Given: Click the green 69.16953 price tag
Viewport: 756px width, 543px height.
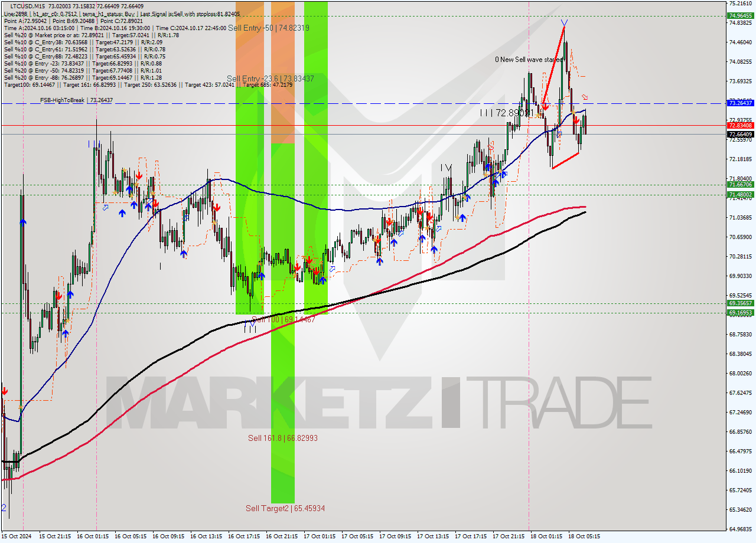Looking at the screenshot, I should coord(741,313).
